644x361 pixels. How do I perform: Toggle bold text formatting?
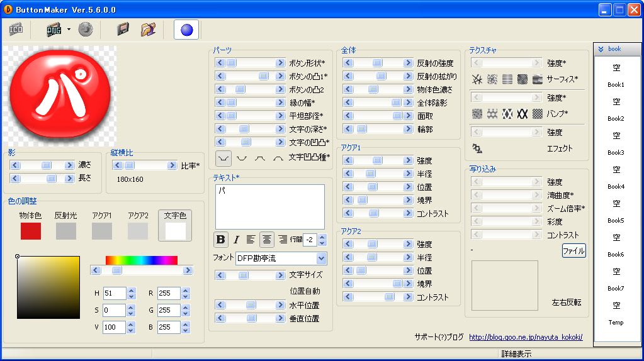tap(220, 240)
